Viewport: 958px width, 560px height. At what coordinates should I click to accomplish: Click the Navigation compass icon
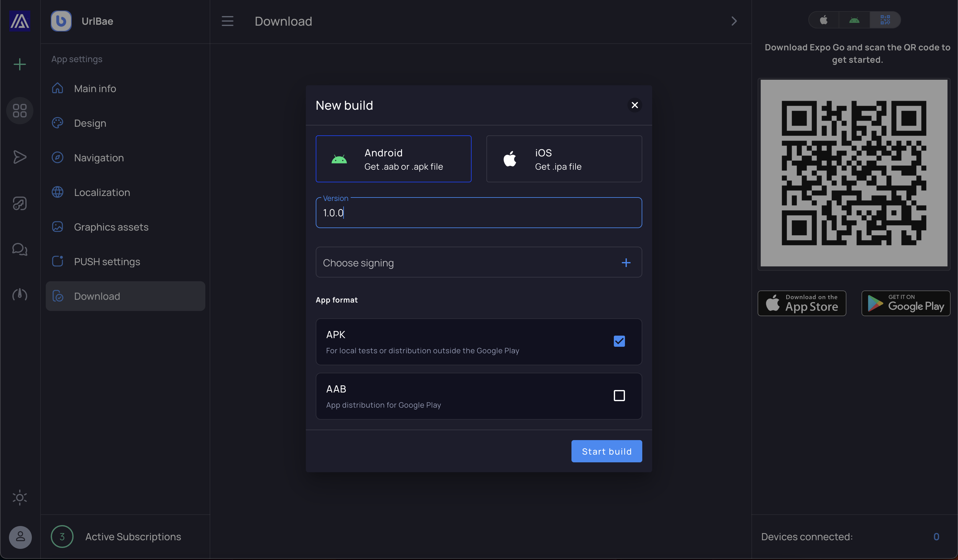[58, 157]
